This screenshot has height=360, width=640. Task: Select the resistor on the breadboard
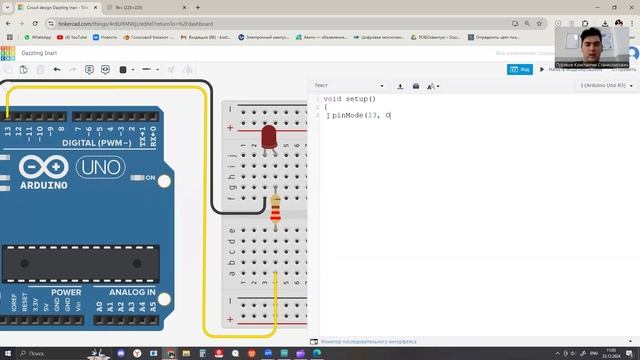[x=276, y=209]
